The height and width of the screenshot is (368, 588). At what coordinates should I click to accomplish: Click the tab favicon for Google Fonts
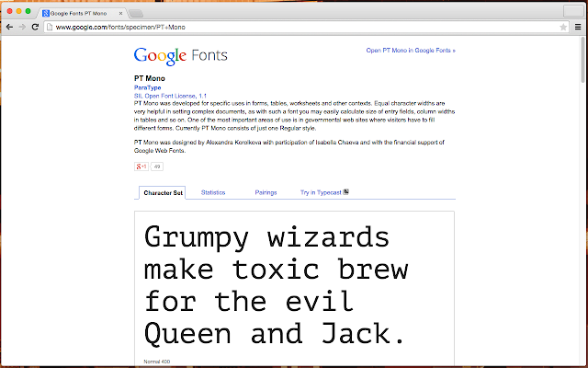point(46,13)
